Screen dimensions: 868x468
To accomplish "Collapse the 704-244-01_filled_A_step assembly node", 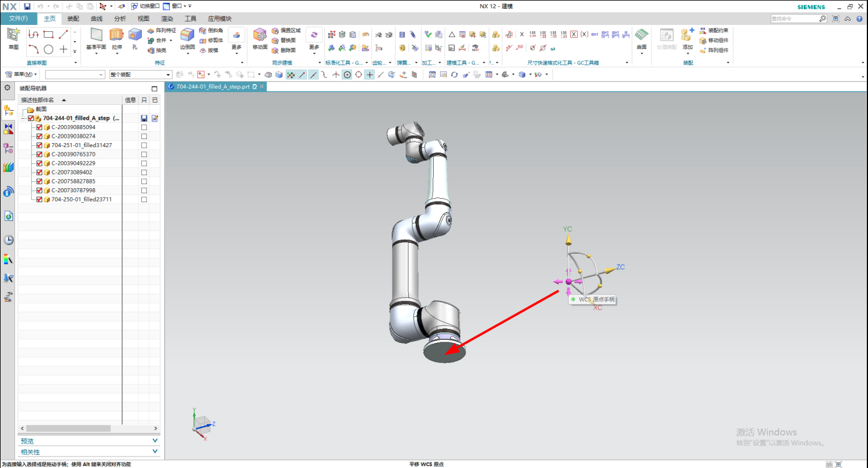I will [x=23, y=118].
